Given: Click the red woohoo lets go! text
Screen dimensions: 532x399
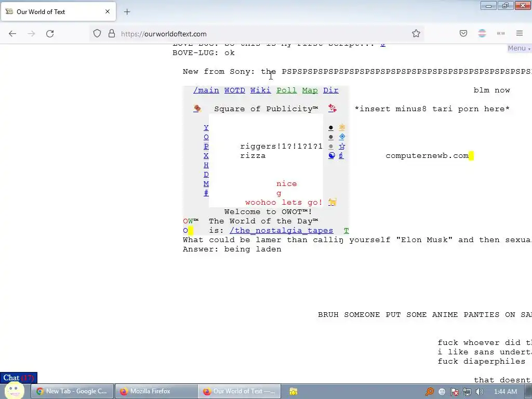Looking at the screenshot, I should (284, 203).
